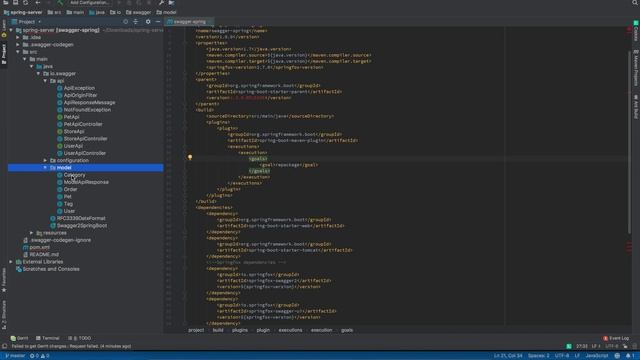Click the Maven Projects side tab
Screen dimensions: 640x360
click(636, 68)
